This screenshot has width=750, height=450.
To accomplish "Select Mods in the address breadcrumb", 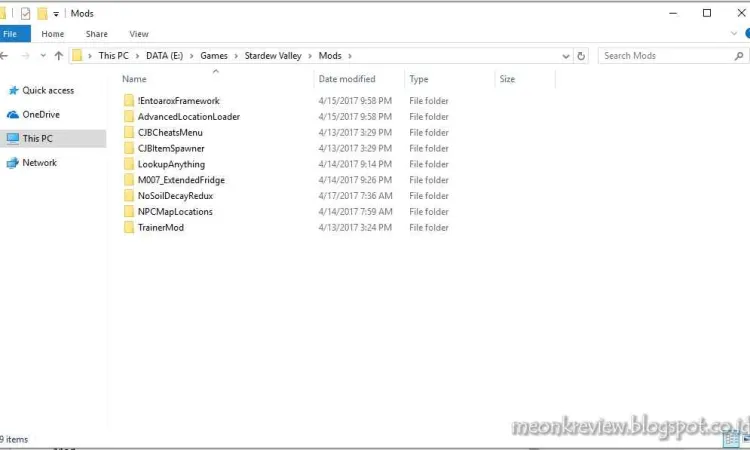I will (x=330, y=55).
